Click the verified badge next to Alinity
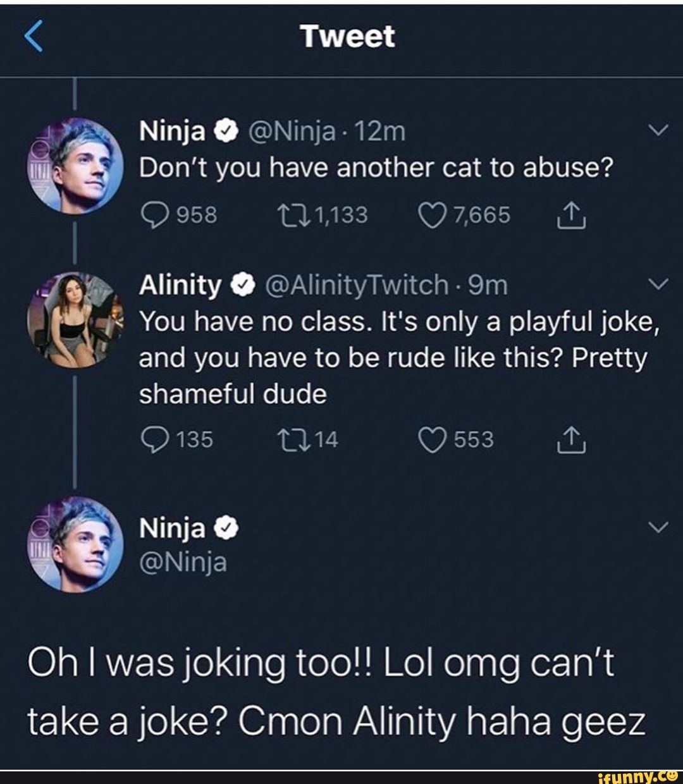This screenshot has height=784, width=683. click(242, 285)
